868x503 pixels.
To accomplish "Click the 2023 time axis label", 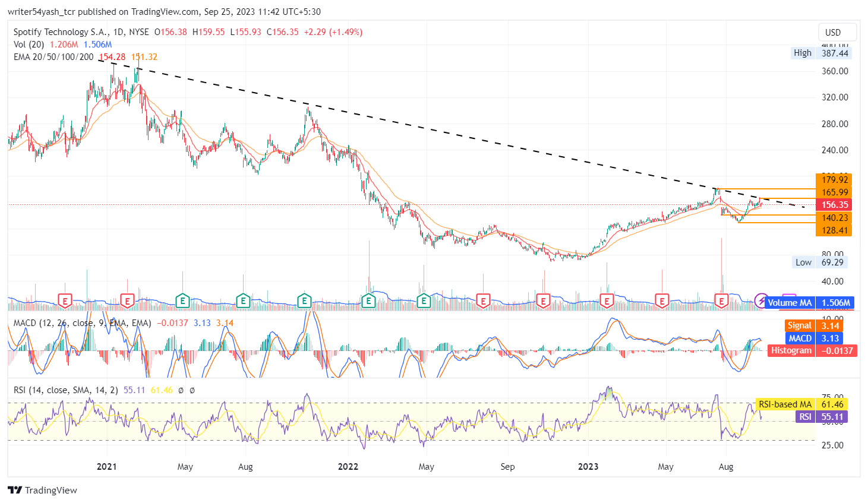I will click(x=588, y=467).
